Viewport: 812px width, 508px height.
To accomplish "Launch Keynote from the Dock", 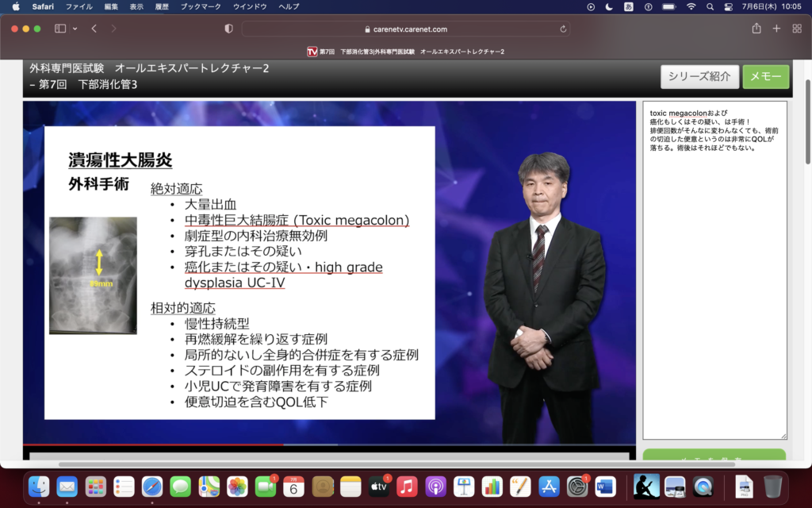I will pos(464,487).
